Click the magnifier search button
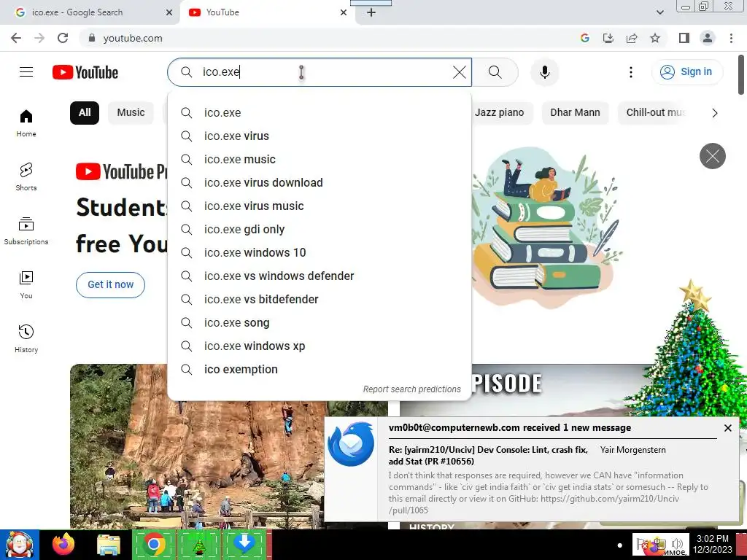Screen dimensions: 747x560 (495, 72)
